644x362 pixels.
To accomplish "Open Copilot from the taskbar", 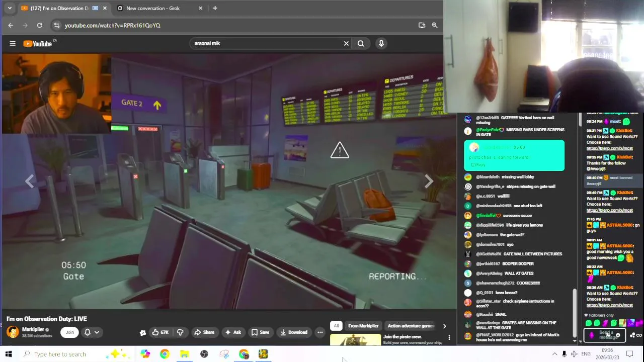I will pyautogui.click(x=145, y=354).
